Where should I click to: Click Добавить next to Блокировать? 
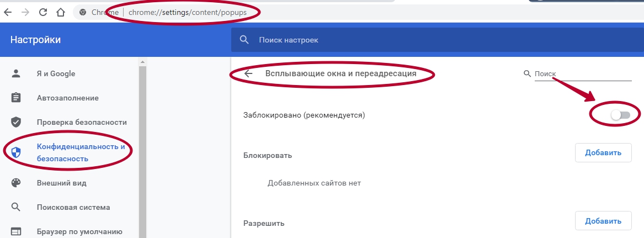(603, 153)
